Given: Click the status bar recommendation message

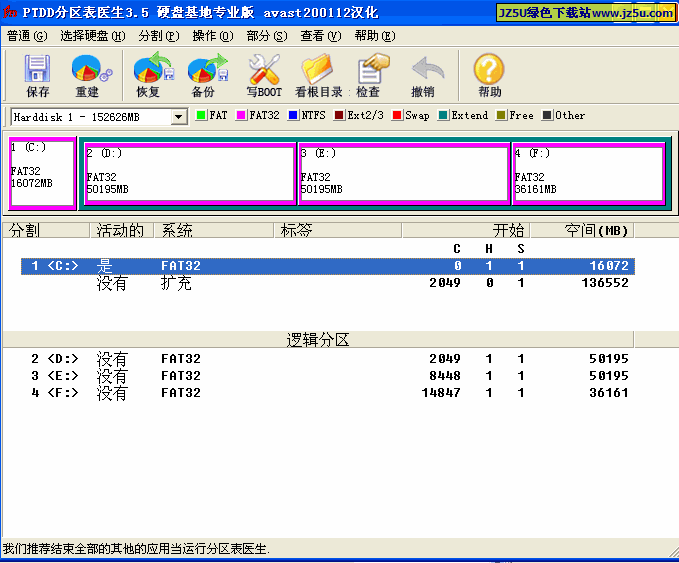Looking at the screenshot, I should pyautogui.click(x=136, y=549).
